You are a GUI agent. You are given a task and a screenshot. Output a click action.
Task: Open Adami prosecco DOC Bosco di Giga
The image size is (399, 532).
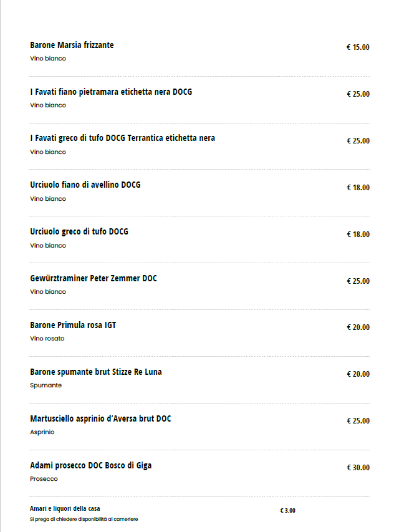click(91, 465)
